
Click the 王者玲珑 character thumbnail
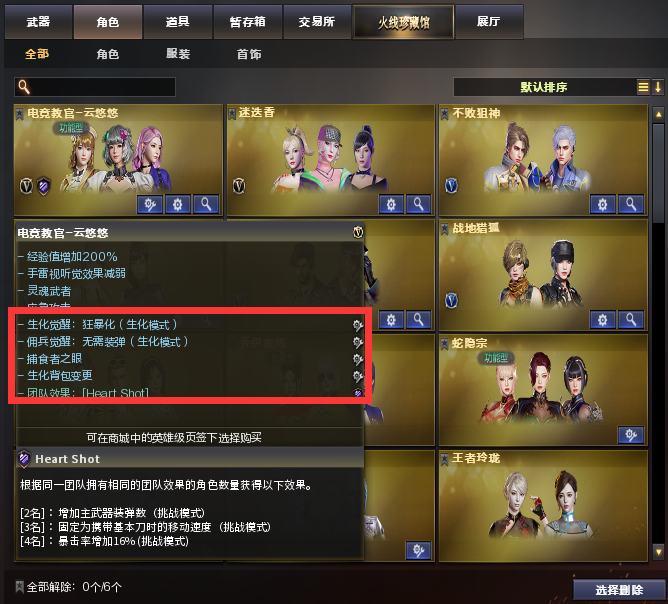pos(543,505)
